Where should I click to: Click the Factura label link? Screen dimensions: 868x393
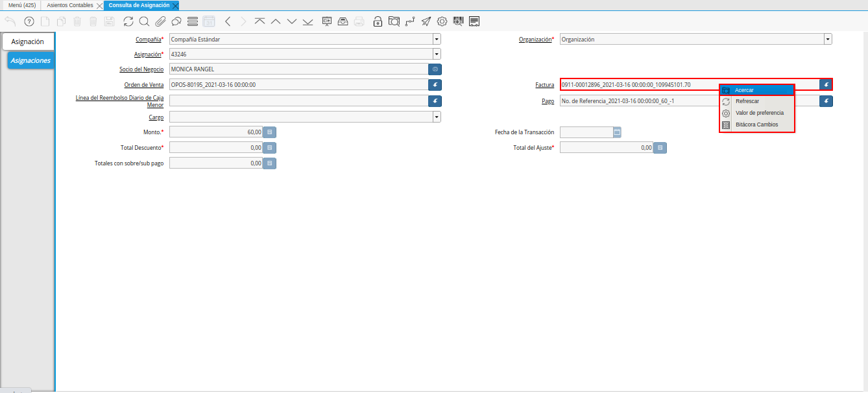pos(544,84)
